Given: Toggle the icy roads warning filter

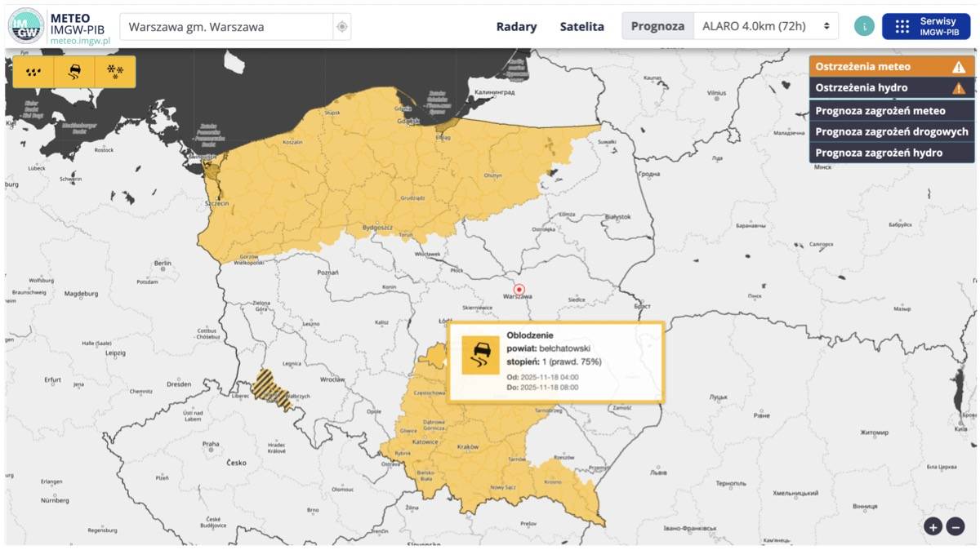Looking at the screenshot, I should [74, 72].
